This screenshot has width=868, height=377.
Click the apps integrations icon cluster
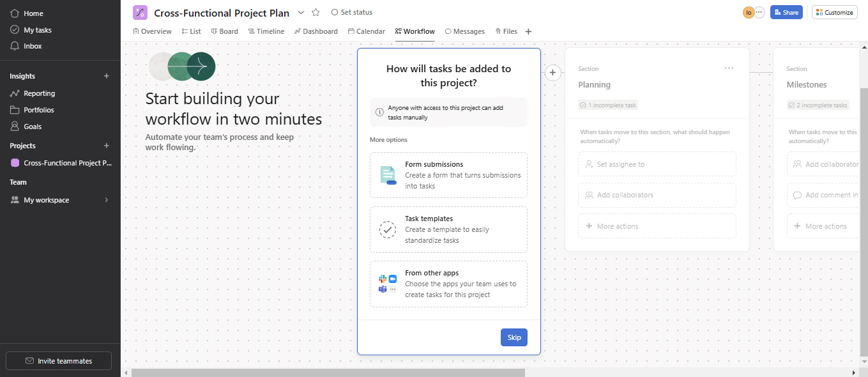[388, 284]
